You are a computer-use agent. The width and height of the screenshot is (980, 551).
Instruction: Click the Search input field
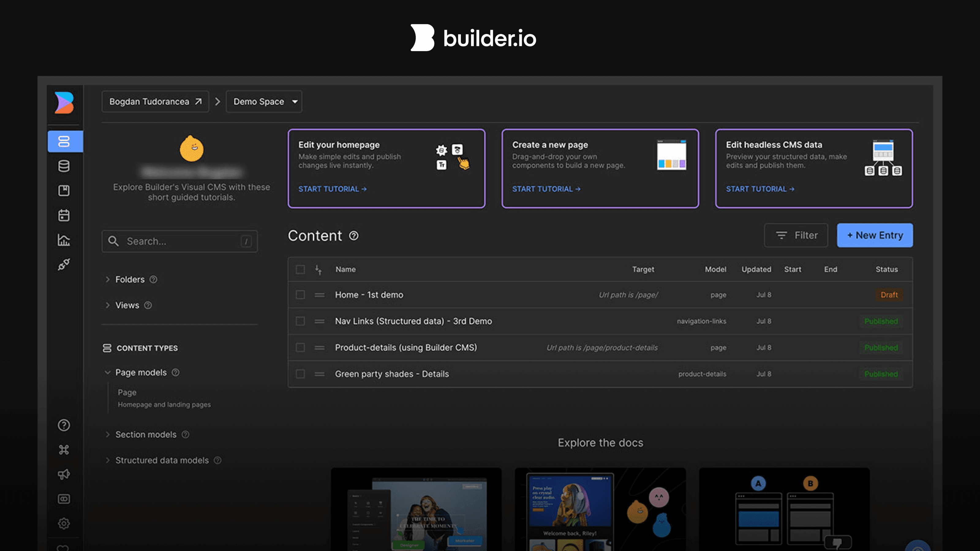coord(179,241)
